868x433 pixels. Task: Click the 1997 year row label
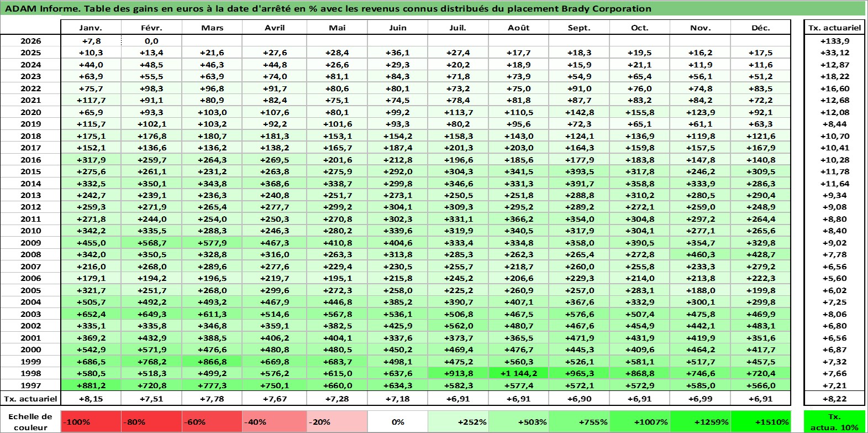point(30,385)
